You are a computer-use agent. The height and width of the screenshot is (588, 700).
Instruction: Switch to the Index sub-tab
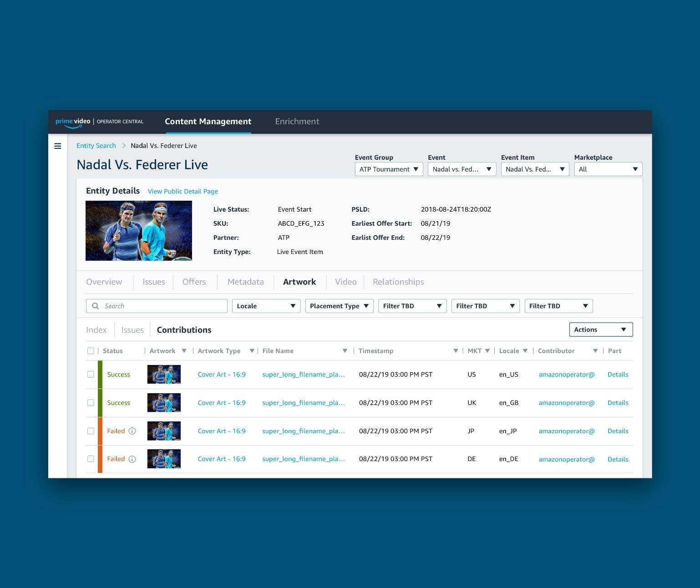pyautogui.click(x=96, y=330)
